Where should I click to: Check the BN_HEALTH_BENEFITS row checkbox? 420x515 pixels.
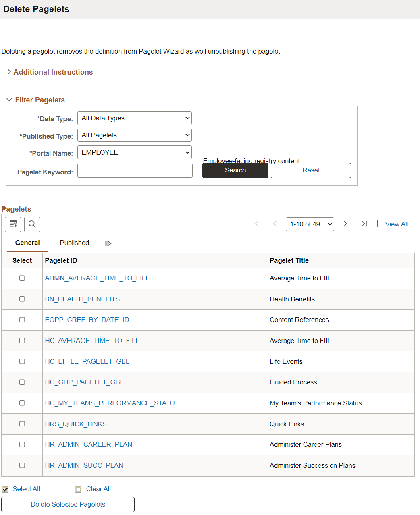(22, 299)
